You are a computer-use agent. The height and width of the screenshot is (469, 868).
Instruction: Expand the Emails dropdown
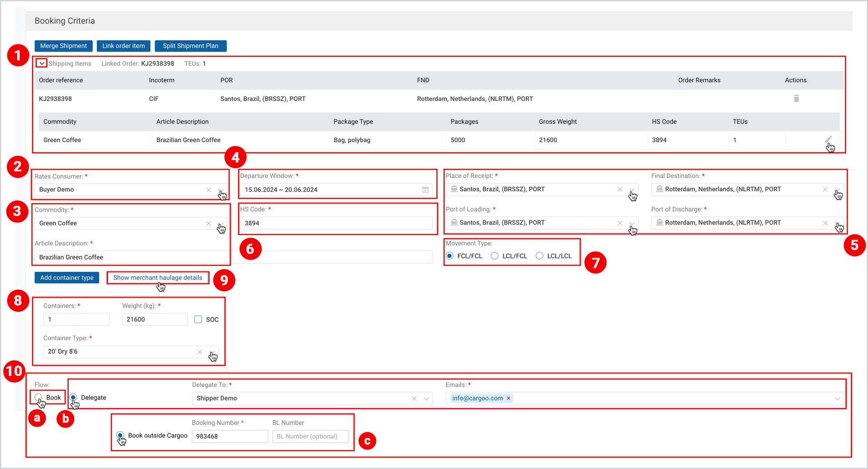click(x=837, y=398)
